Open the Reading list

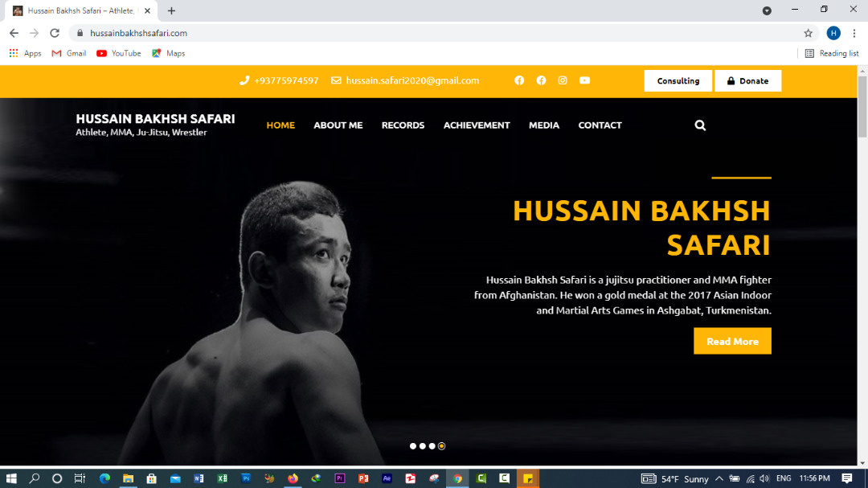point(832,53)
